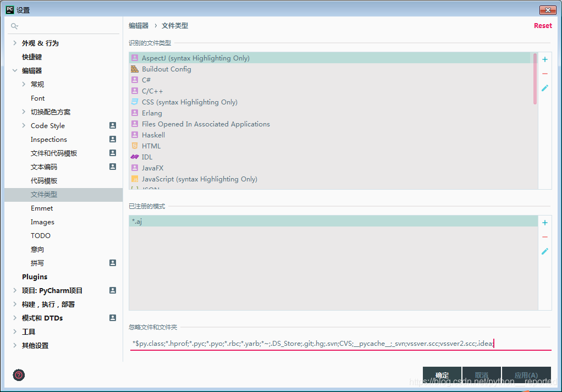Image resolution: width=562 pixels, height=392 pixels.
Task: Click the IDL file type icon
Action: coord(135,157)
